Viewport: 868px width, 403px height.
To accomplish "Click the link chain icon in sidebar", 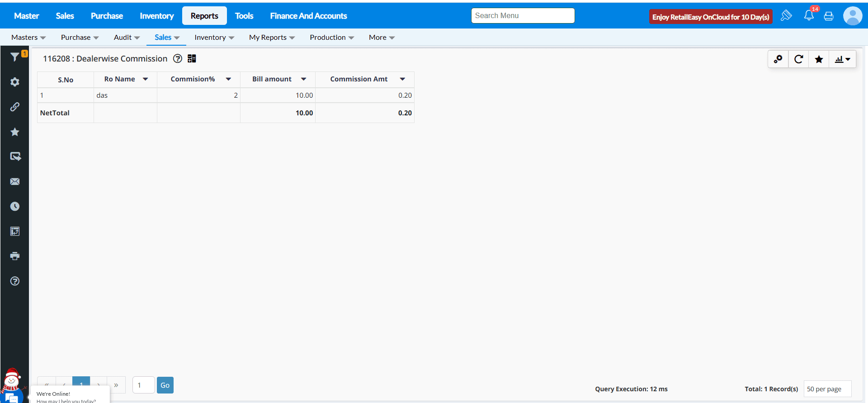I will tap(15, 107).
